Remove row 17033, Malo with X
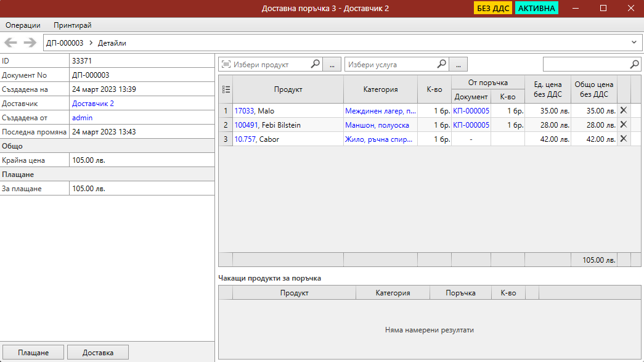Image resolution: width=644 pixels, height=362 pixels. tap(624, 110)
